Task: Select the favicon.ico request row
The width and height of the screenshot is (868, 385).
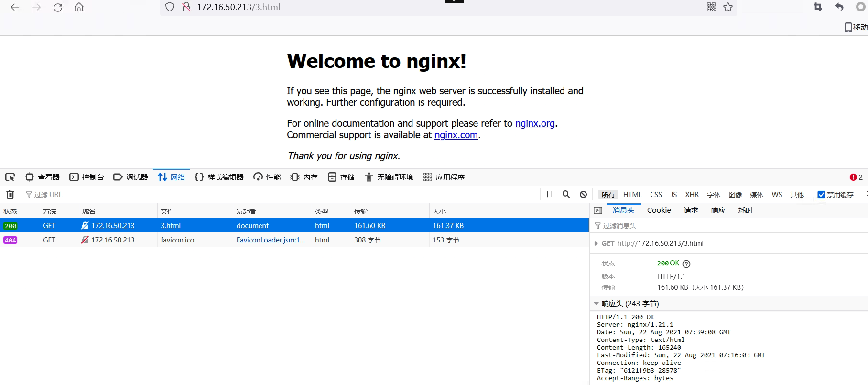Action: click(x=294, y=240)
